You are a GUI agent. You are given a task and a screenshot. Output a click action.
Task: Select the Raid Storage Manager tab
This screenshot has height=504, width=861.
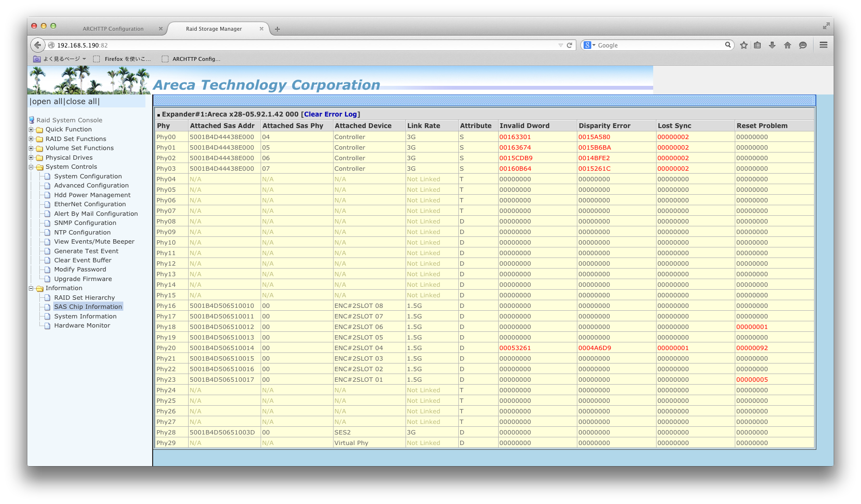click(214, 29)
